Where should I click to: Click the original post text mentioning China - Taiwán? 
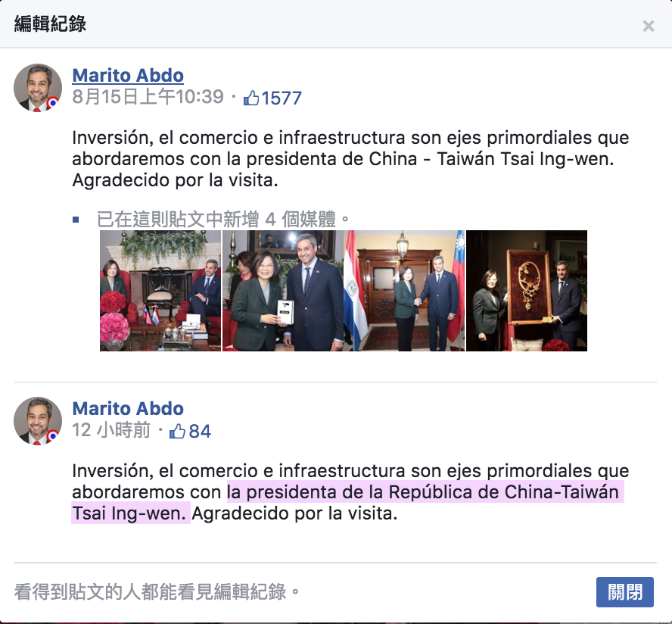pos(350,159)
